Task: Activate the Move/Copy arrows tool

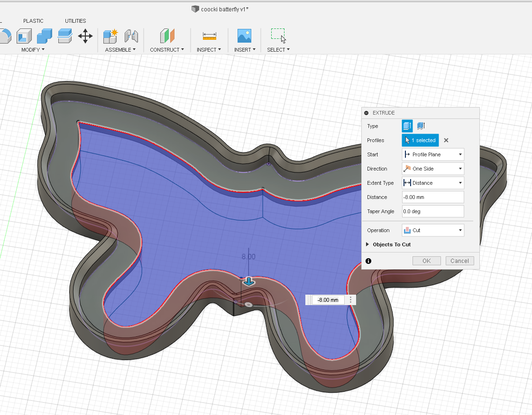Action: click(85, 36)
